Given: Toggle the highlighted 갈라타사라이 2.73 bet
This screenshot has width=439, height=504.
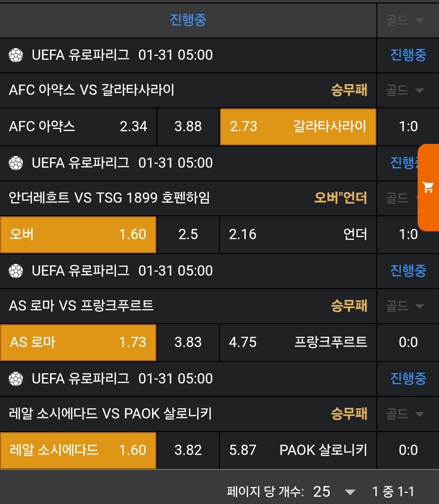Looking at the screenshot, I should 298,126.
